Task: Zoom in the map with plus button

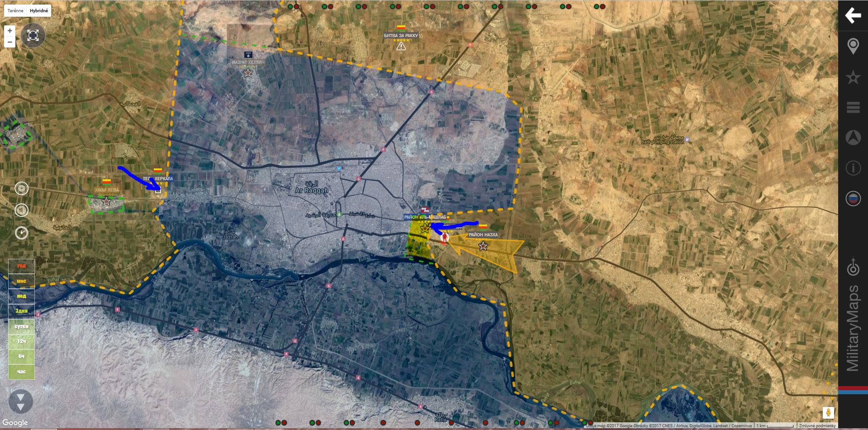Action: 9,31
